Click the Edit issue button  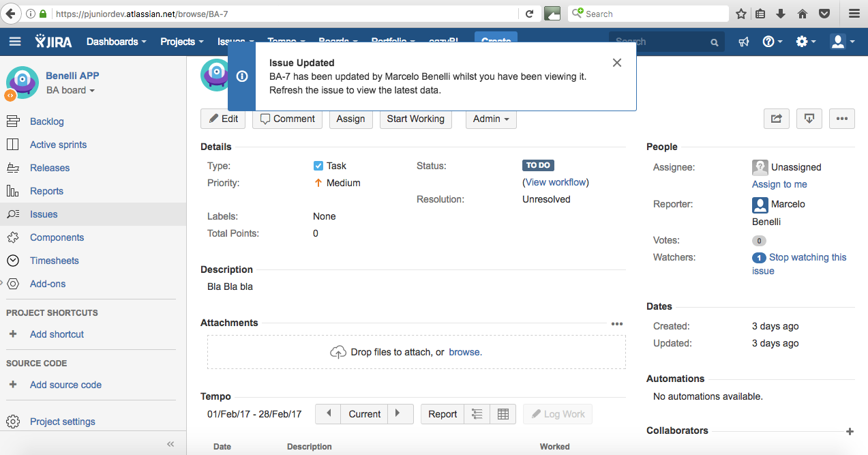pos(223,119)
